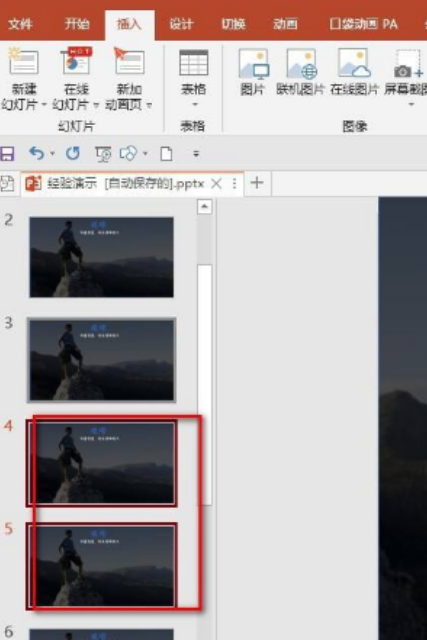
Task: Click the 屏幕截图 screenshot icon
Action: tap(407, 64)
